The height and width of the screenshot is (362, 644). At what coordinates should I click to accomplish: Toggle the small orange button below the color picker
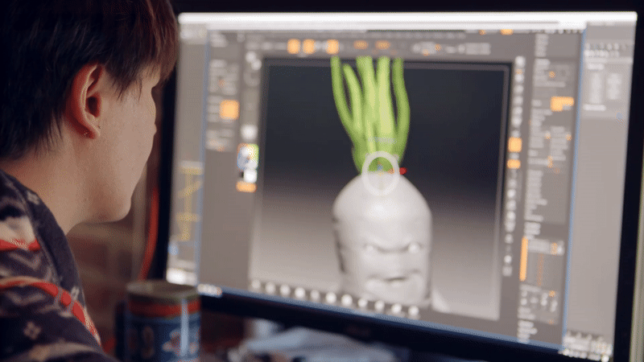pyautogui.click(x=246, y=187)
